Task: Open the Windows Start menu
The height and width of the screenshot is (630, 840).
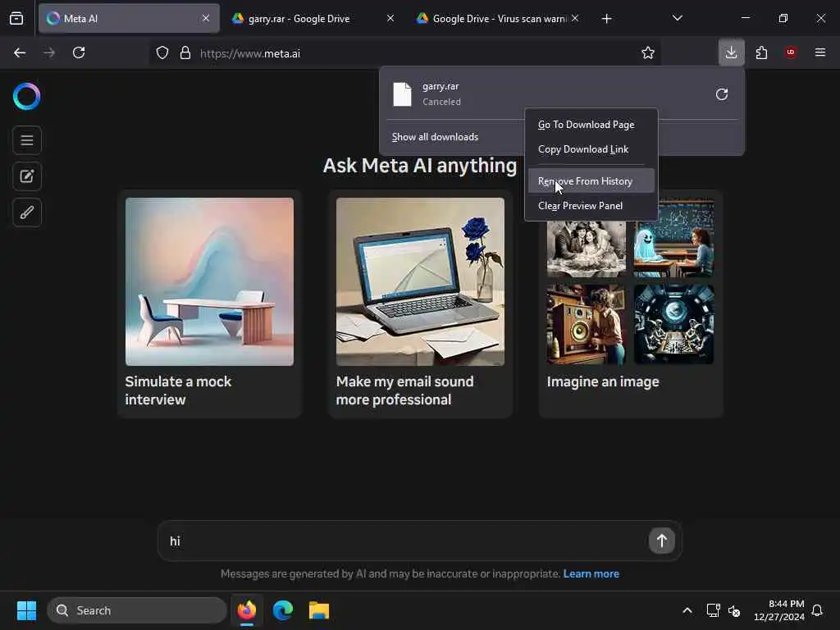Action: pyautogui.click(x=26, y=610)
